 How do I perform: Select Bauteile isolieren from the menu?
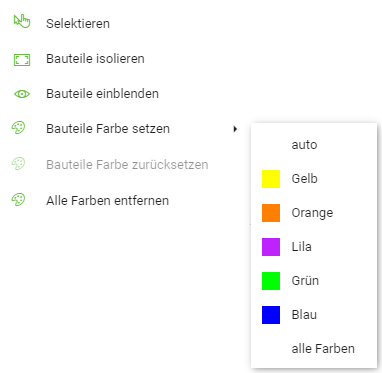(95, 59)
